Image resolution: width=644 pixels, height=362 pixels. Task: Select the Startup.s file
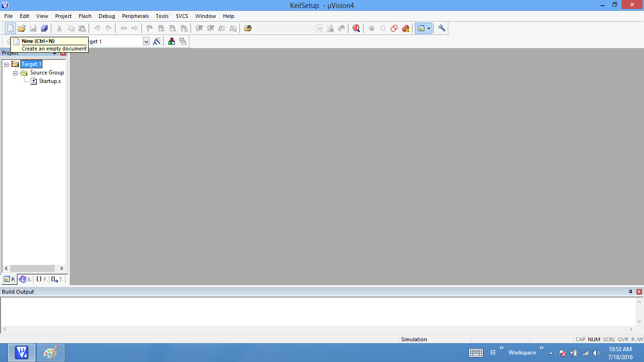click(50, 81)
